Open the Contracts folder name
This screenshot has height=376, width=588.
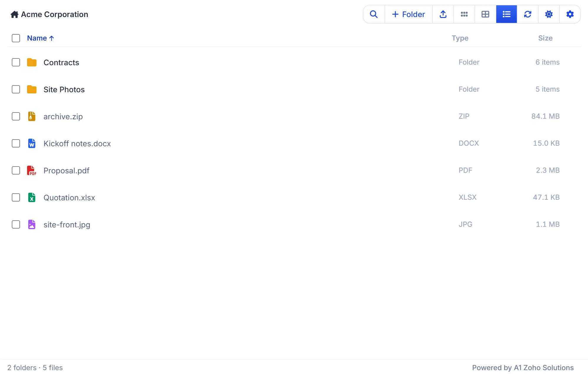(x=61, y=63)
